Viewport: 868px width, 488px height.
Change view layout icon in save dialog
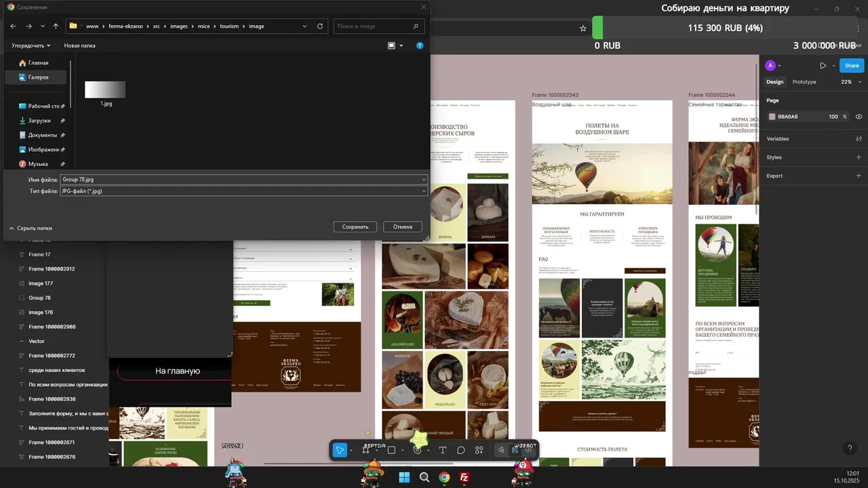coord(391,45)
